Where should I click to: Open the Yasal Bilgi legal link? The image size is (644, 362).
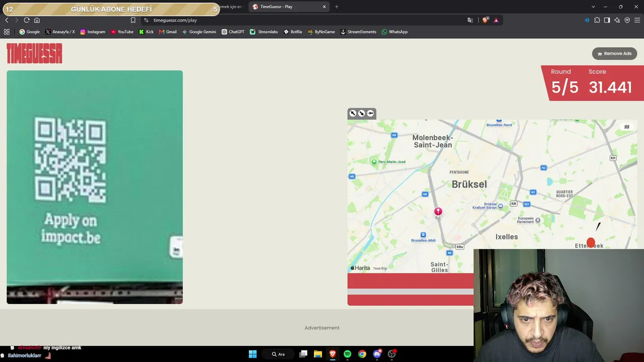click(380, 268)
